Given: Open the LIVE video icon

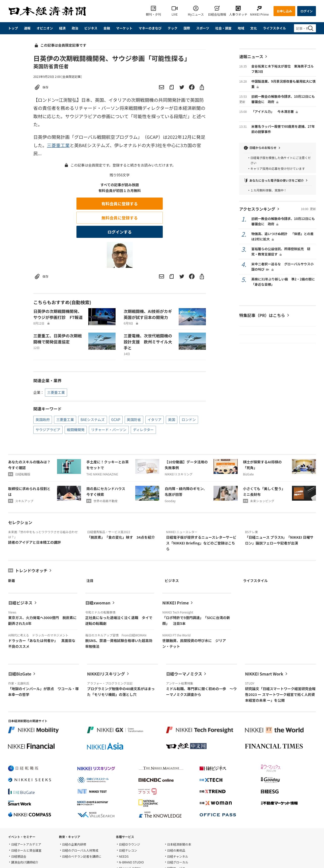Looking at the screenshot, I should 174,8.
